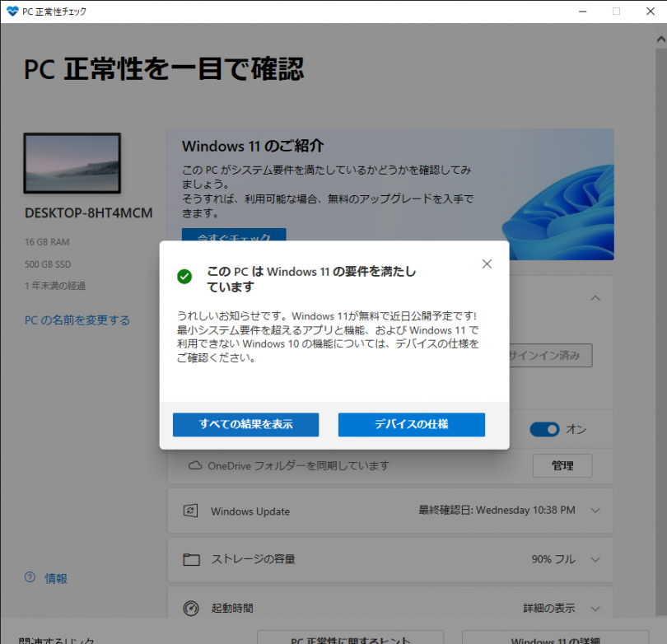Click the 今すぐチェック button
Viewport: 667px width, 644px height.
(x=234, y=235)
